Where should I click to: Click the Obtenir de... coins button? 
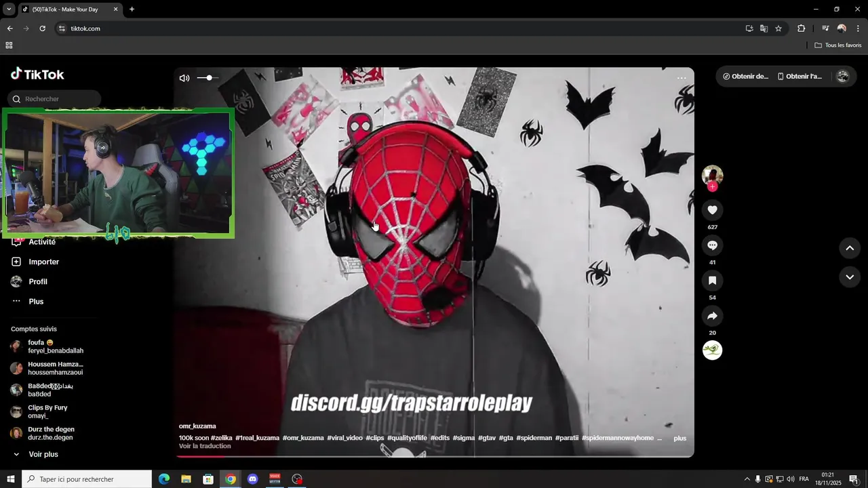pos(745,77)
